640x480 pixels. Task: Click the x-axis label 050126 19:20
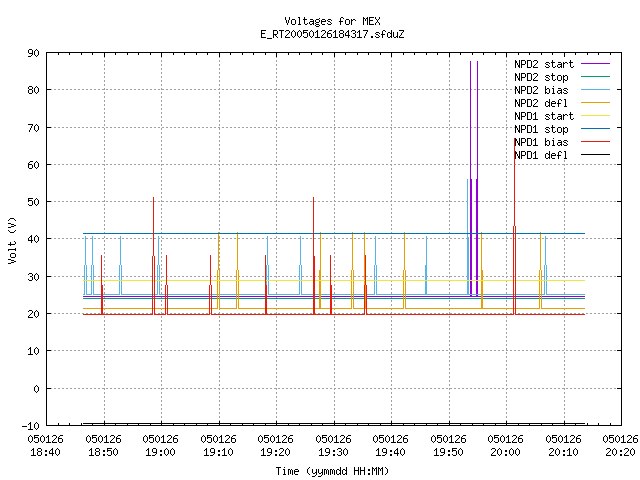[276, 446]
